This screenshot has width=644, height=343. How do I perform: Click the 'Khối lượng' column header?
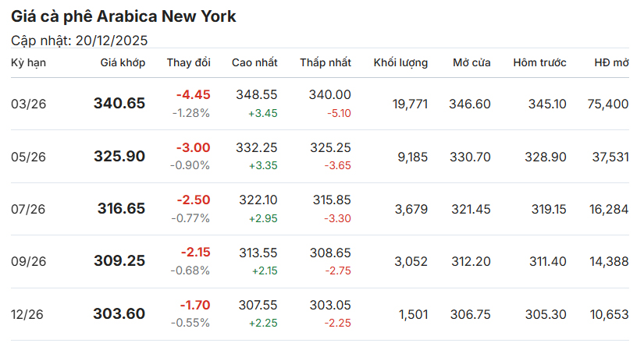[x=400, y=62]
